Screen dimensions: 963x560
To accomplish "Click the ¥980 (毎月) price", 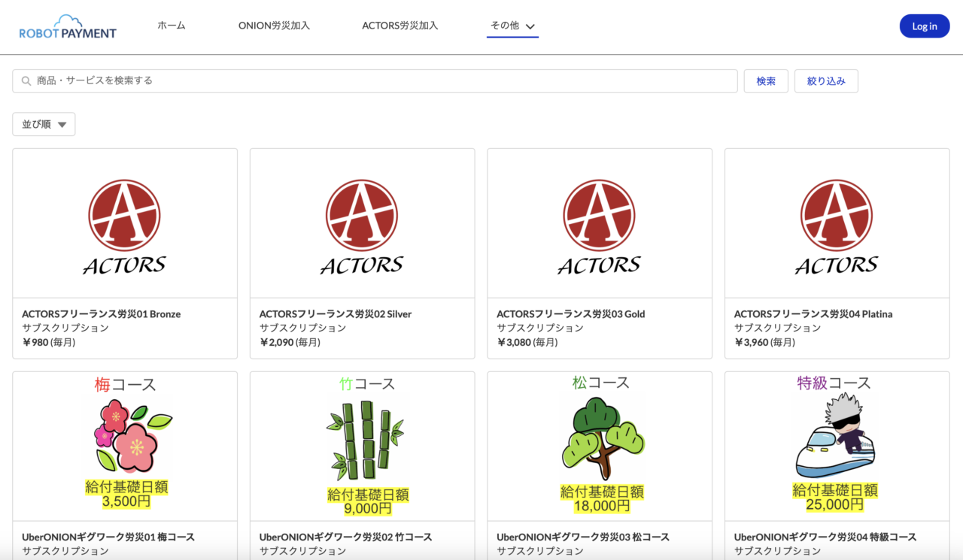I will (49, 342).
